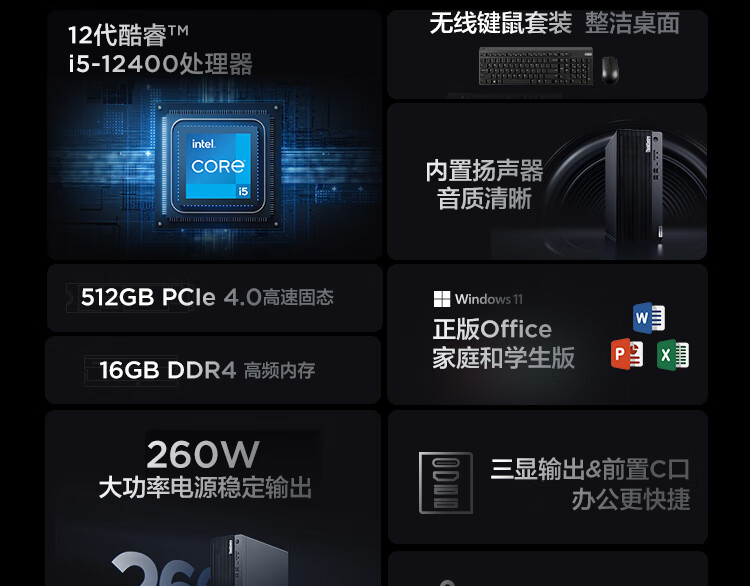The width and height of the screenshot is (750, 586).
Task: Click the 三显输出&前置C口 text
Action: click(x=590, y=469)
